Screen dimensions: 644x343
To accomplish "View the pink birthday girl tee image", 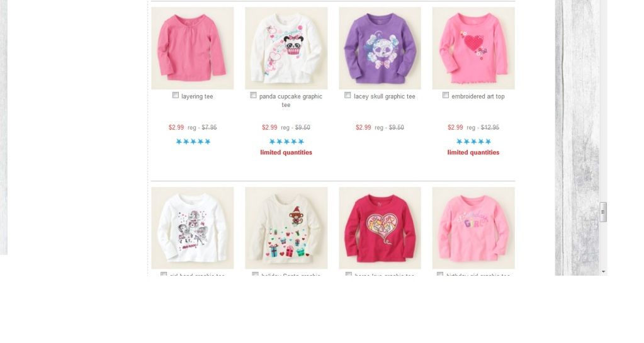I will click(x=473, y=228).
